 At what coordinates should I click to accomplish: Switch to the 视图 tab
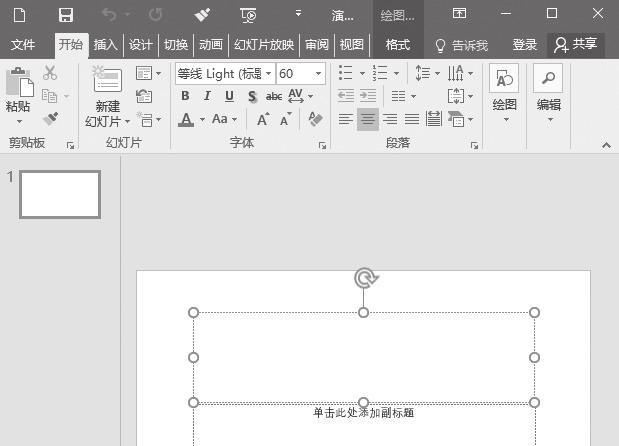click(x=351, y=45)
